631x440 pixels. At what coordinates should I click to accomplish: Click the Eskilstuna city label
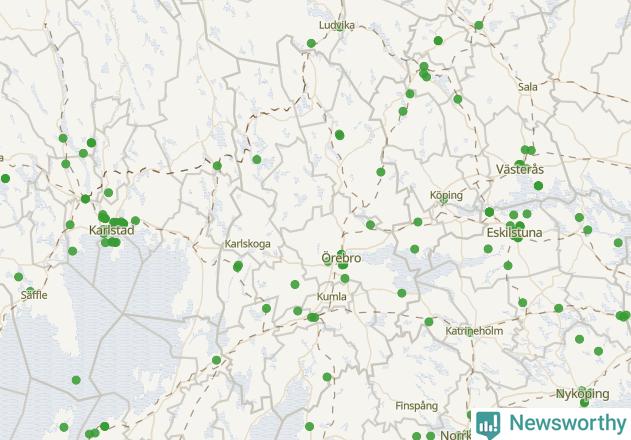[514, 233]
